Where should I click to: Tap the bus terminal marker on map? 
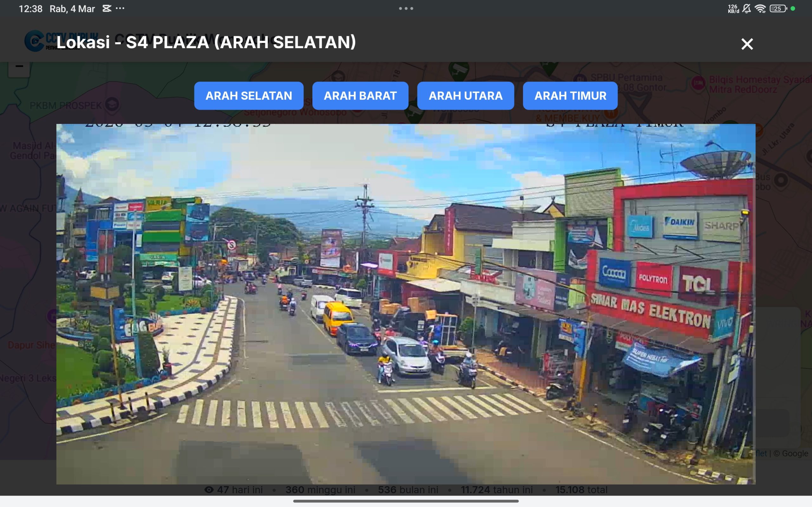click(x=781, y=180)
